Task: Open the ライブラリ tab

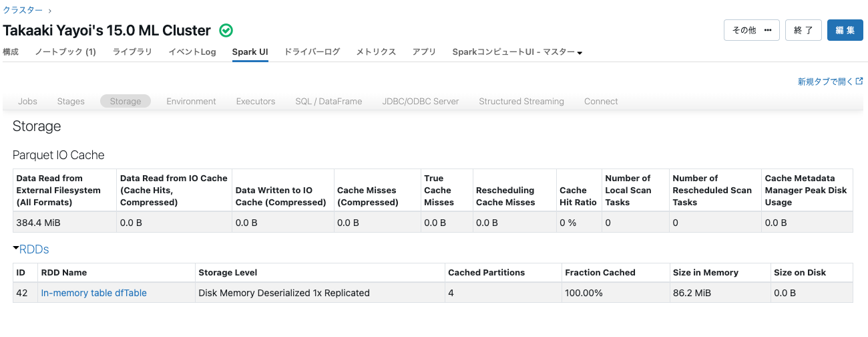Action: 132,52
